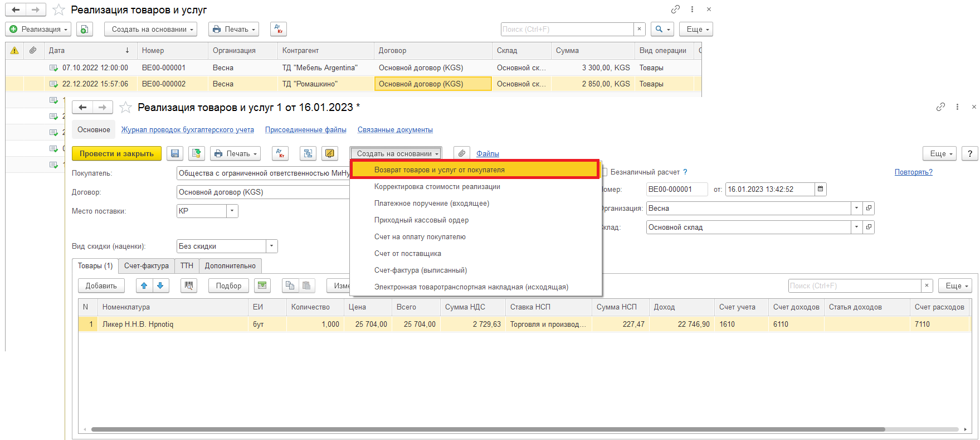Click the post document icon next to save
The width and height of the screenshot is (980, 440).
196,153
